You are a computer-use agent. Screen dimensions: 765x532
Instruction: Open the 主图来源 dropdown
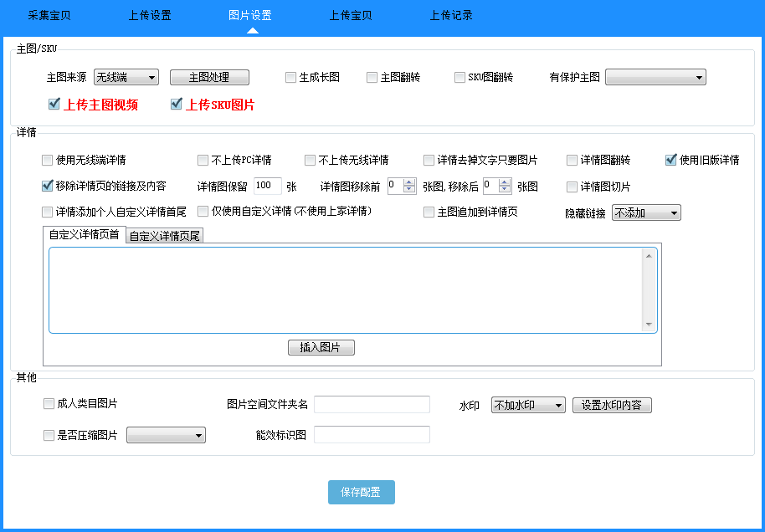126,76
